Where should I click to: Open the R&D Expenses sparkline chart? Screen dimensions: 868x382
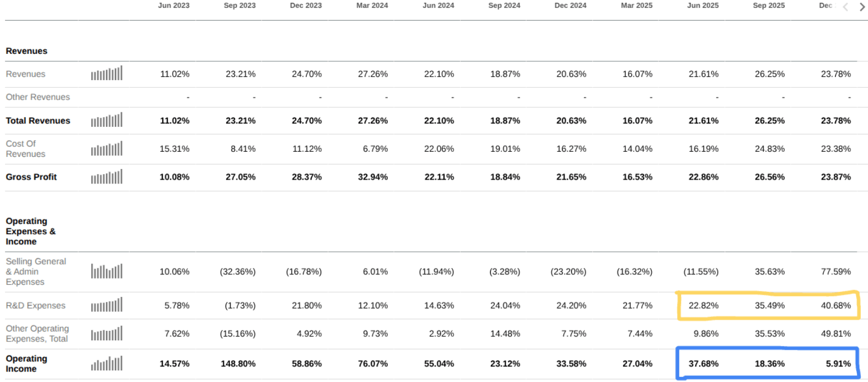(x=107, y=305)
